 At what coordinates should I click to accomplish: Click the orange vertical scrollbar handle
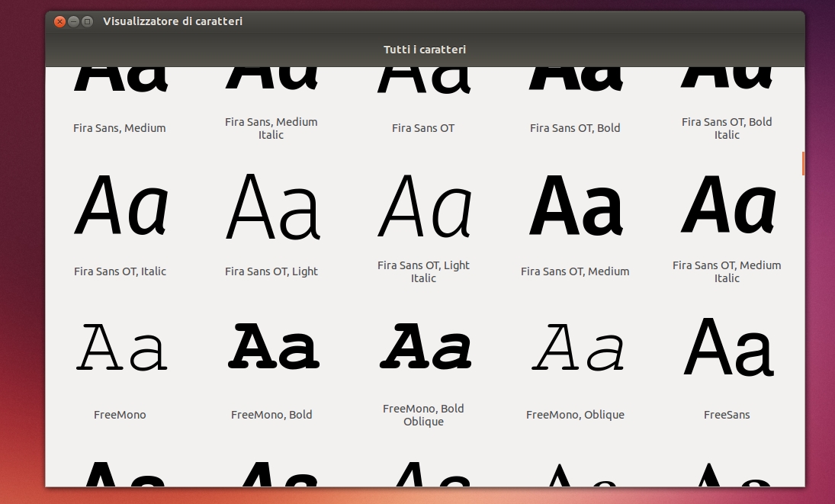click(803, 163)
